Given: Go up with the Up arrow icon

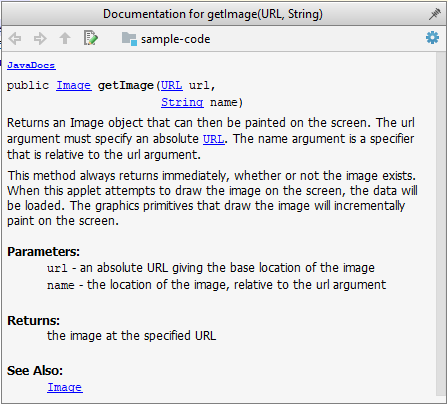Looking at the screenshot, I should (65, 39).
